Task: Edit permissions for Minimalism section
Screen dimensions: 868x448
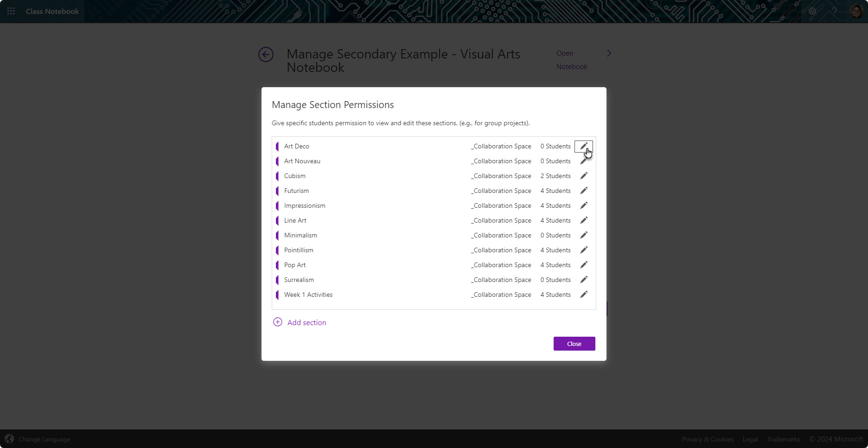Action: 584,235
